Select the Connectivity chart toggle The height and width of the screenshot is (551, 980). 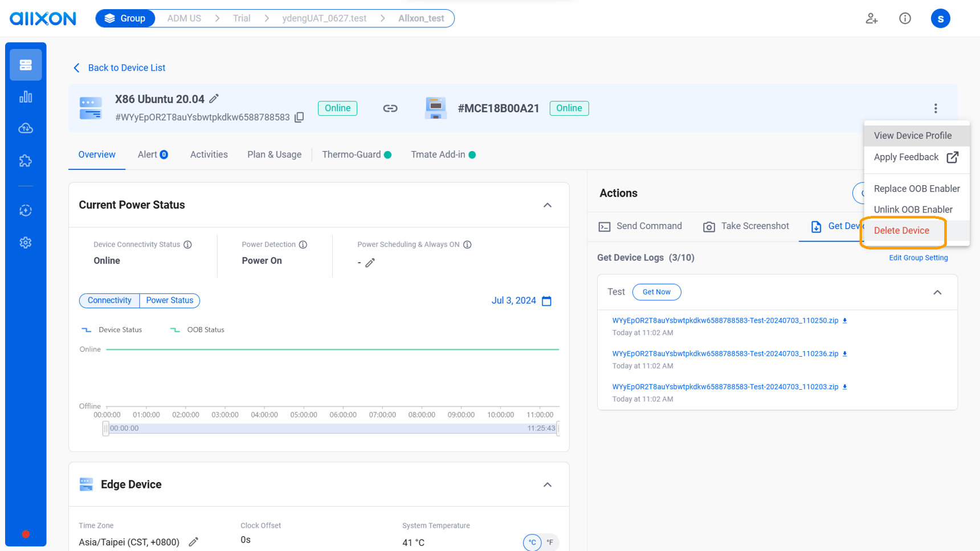[x=109, y=300]
